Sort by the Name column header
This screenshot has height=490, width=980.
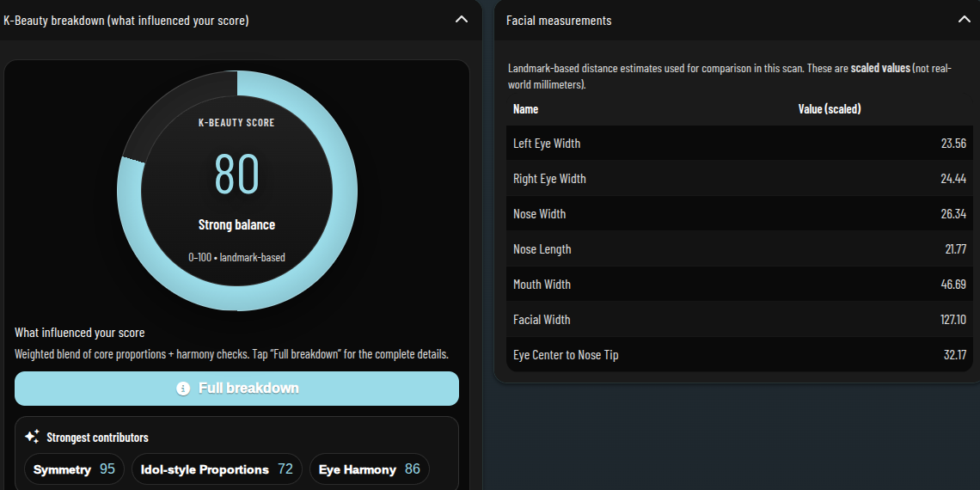tap(525, 109)
